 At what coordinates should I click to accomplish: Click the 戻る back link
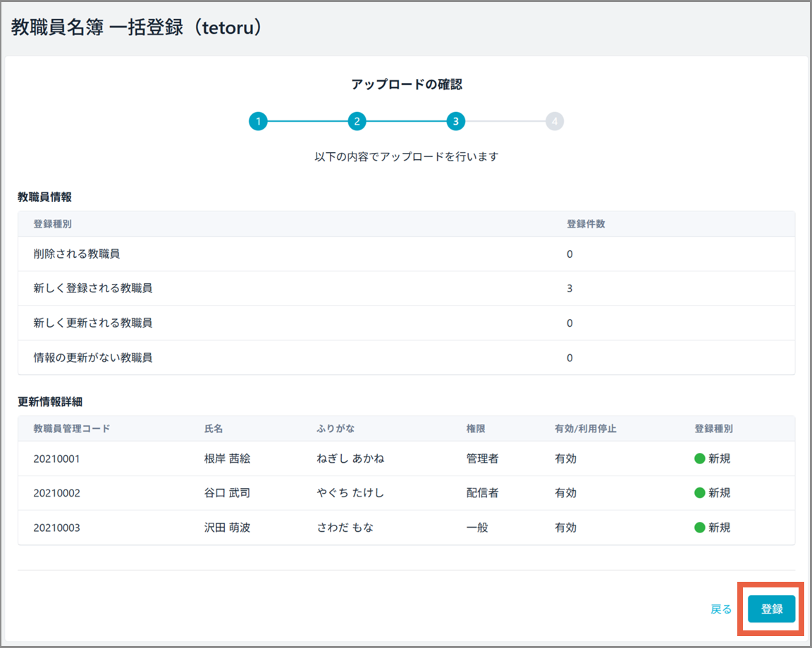pos(721,609)
